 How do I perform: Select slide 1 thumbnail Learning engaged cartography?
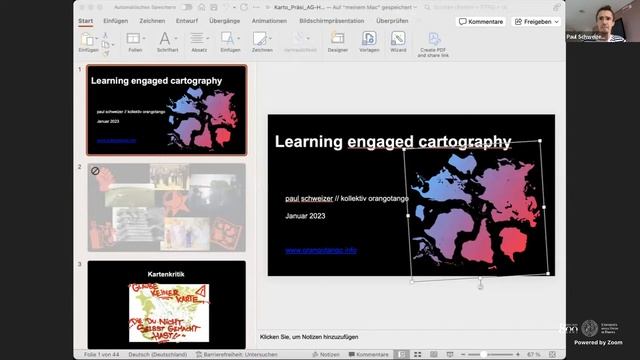point(167,110)
